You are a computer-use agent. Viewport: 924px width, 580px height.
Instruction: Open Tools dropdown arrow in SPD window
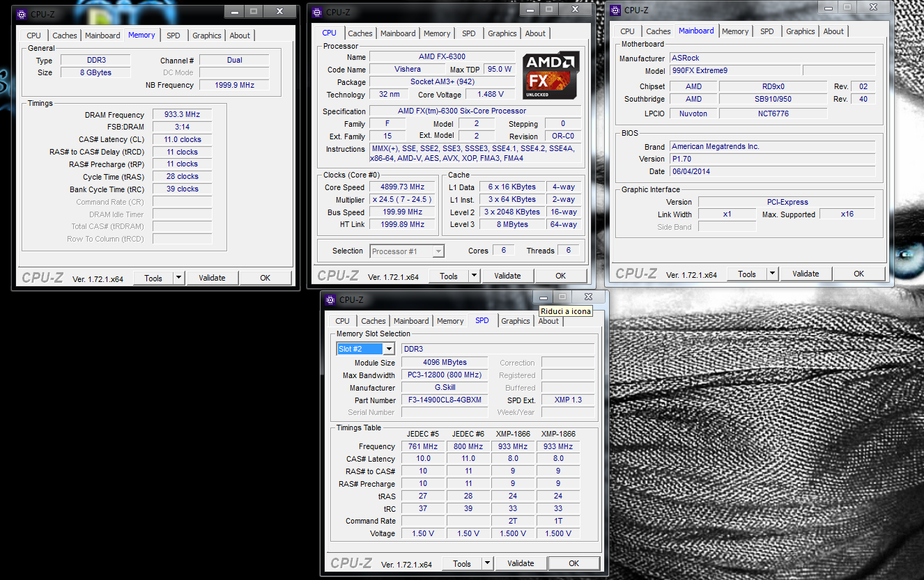(487, 563)
